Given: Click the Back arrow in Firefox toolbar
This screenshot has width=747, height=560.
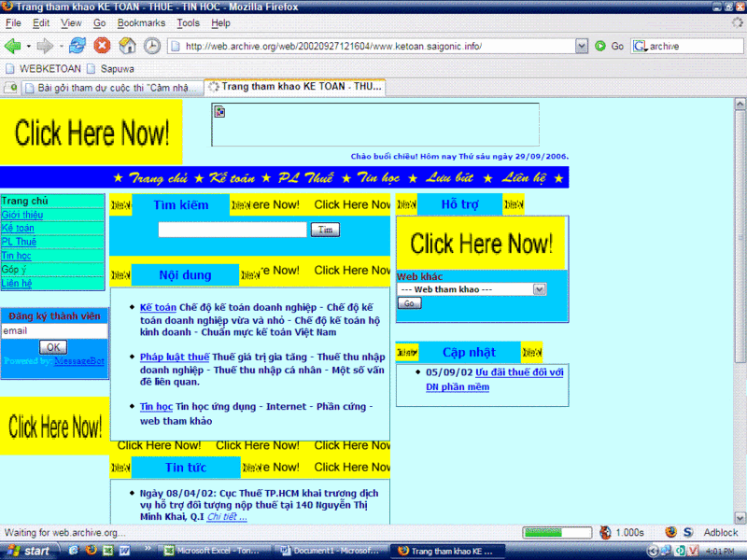Looking at the screenshot, I should (x=12, y=46).
